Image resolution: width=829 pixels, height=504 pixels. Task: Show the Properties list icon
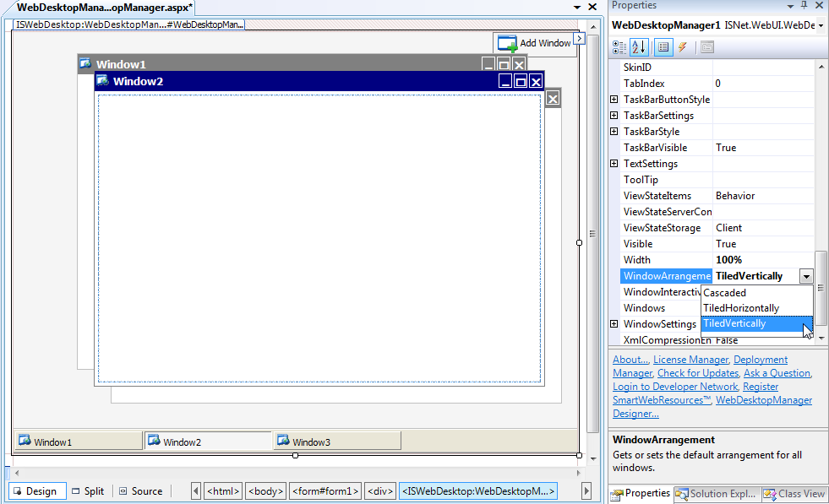(x=664, y=47)
